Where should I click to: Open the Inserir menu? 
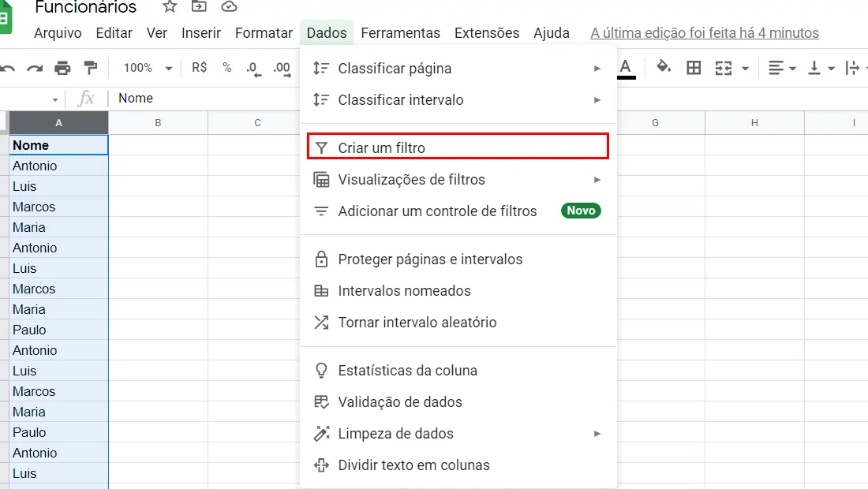pyautogui.click(x=201, y=32)
